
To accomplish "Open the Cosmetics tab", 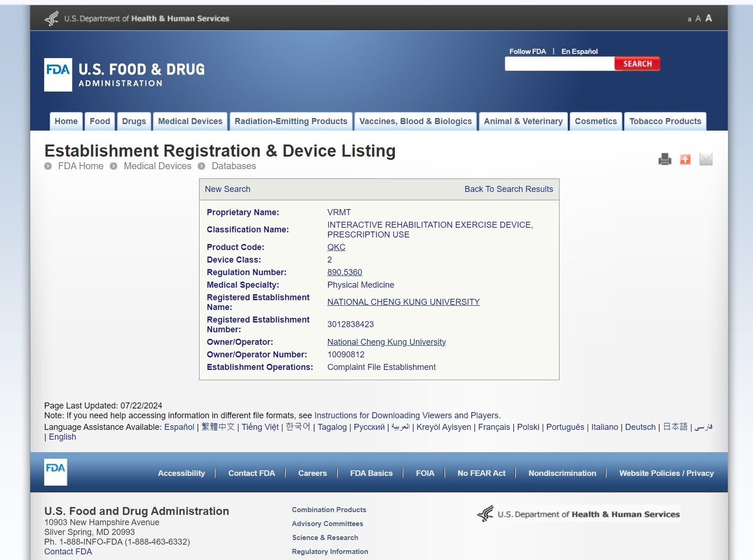I will [x=596, y=121].
